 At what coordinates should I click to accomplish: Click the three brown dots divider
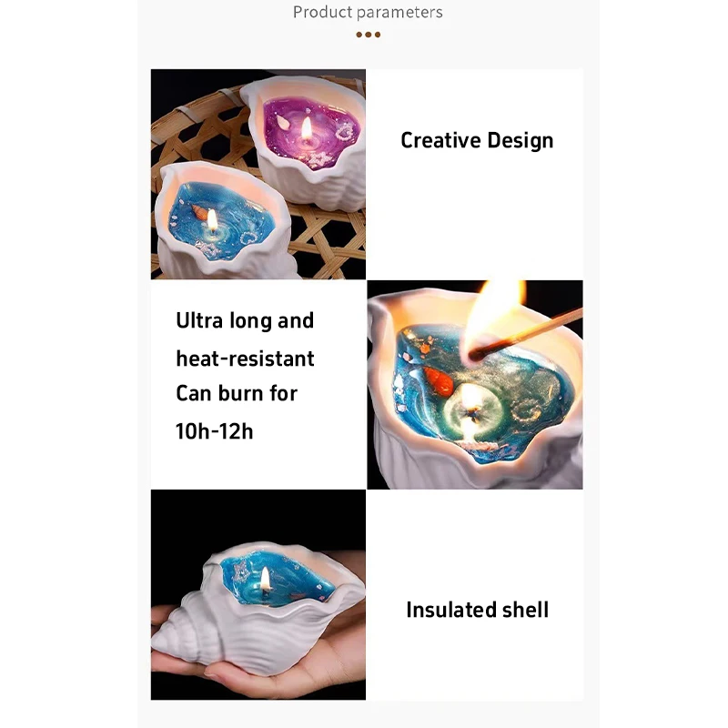(368, 35)
